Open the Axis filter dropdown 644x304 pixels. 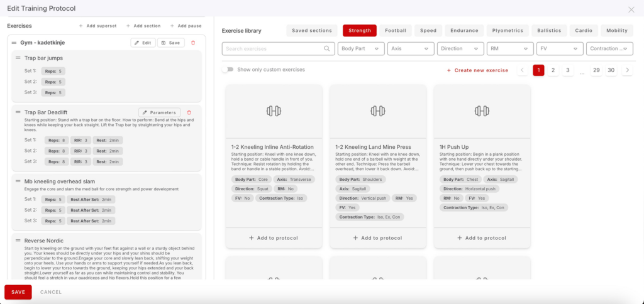coord(411,48)
